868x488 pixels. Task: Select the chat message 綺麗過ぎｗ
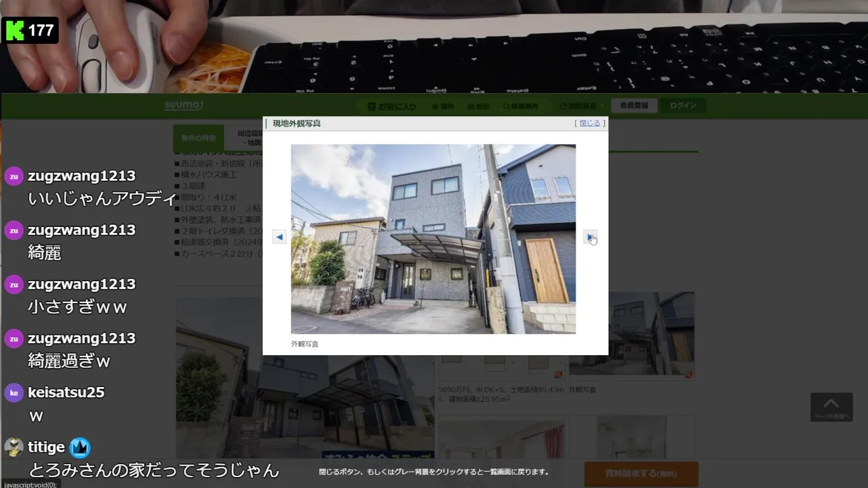pyautogui.click(x=69, y=361)
